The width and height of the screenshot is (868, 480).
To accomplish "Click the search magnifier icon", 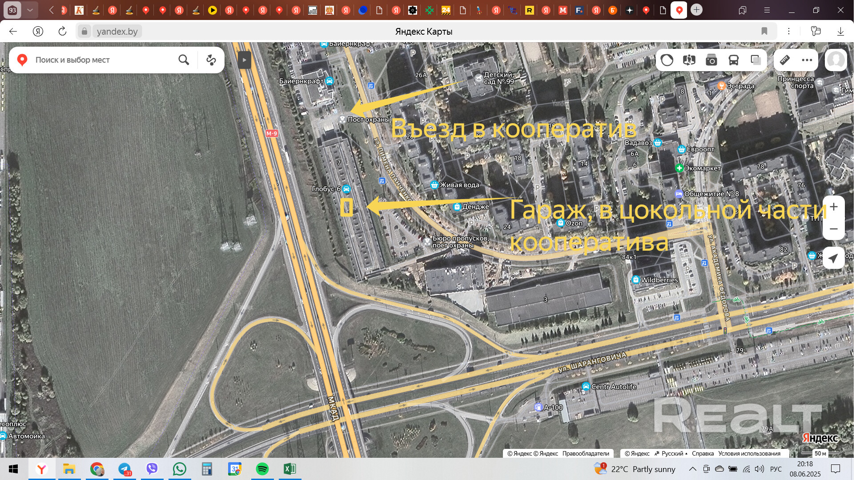I will tap(184, 60).
